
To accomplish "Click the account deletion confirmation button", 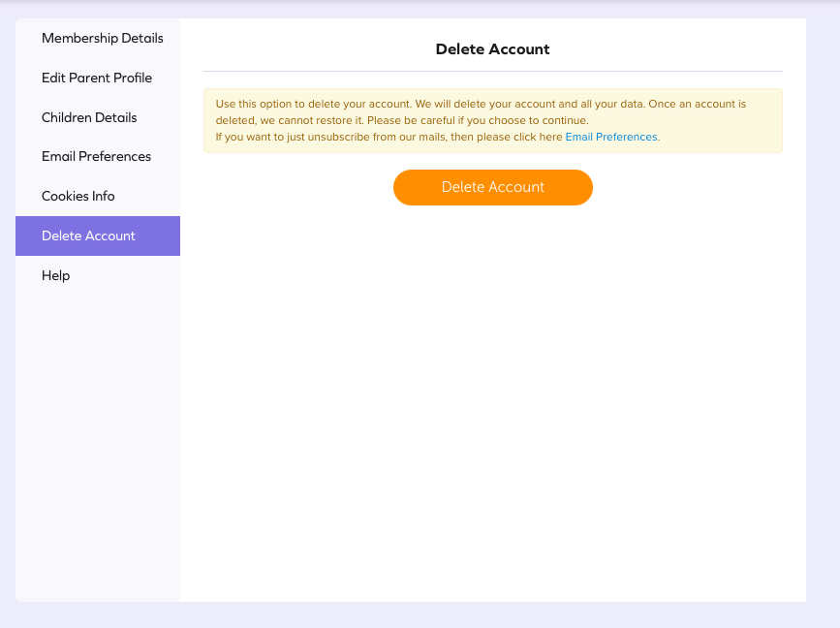I will click(x=492, y=187).
